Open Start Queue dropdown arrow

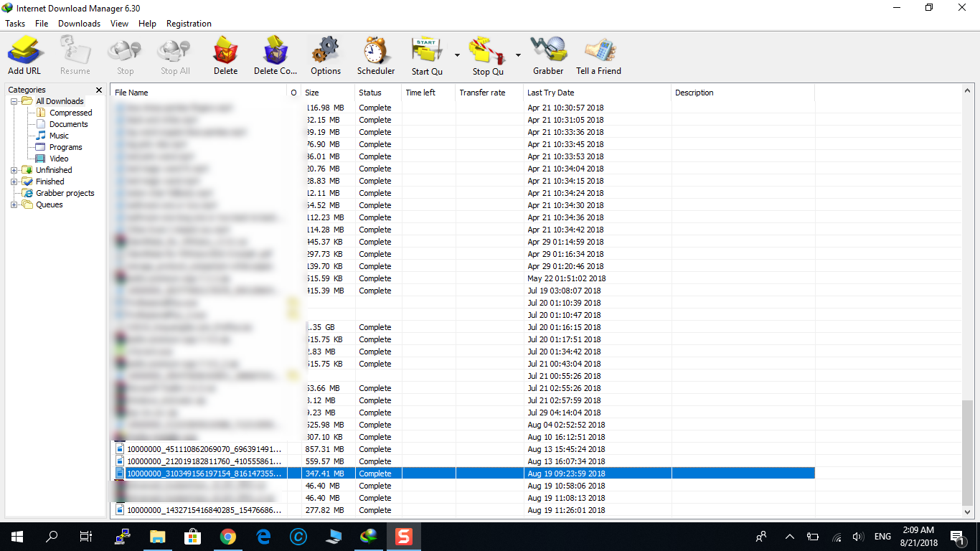tap(457, 55)
